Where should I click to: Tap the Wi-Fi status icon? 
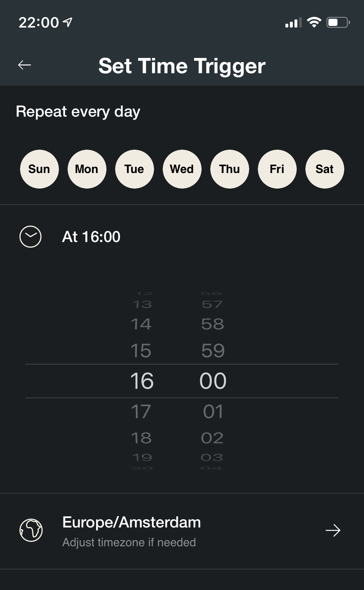pos(314,22)
